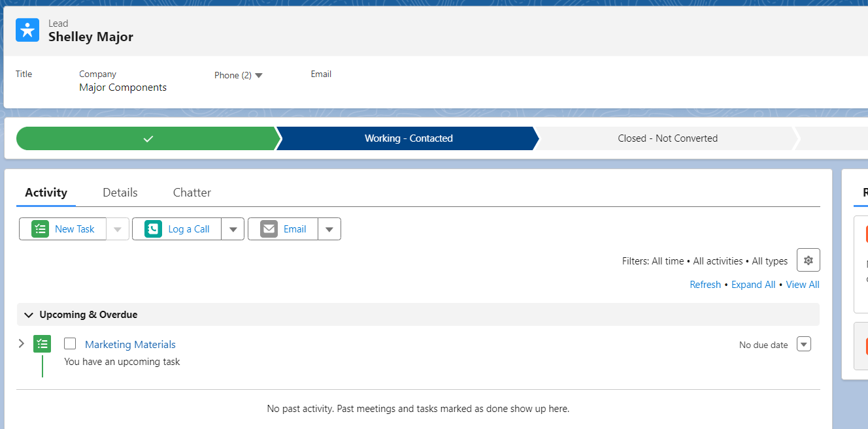Click the green New Task icon
Viewport: 868px width, 429px height.
[41, 229]
